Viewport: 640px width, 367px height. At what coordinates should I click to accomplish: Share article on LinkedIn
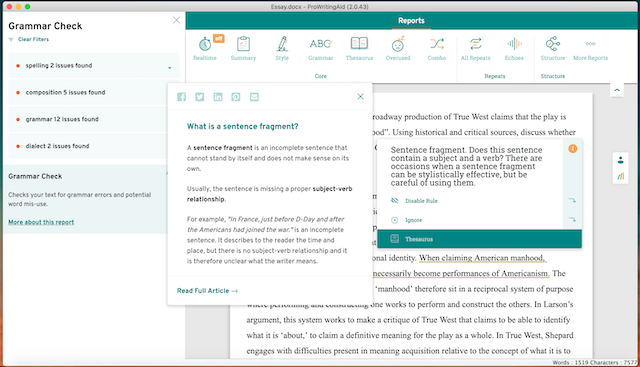[218, 97]
